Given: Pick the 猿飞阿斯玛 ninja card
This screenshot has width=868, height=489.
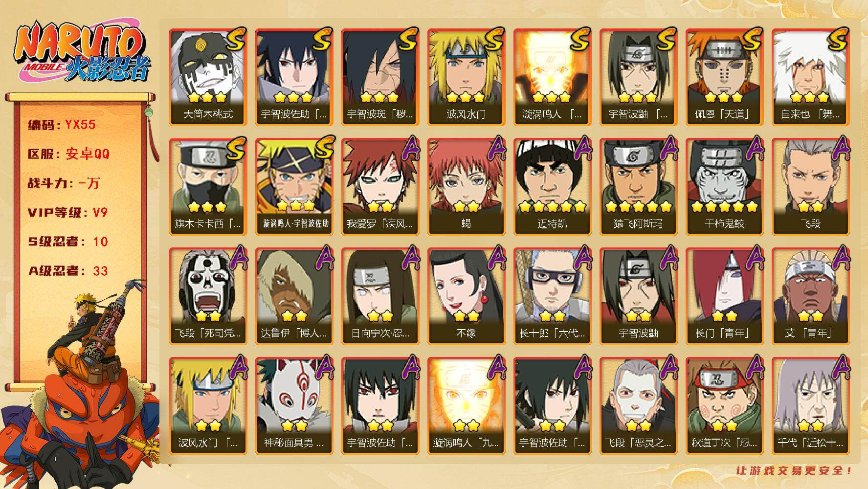Looking at the screenshot, I should 638,187.
